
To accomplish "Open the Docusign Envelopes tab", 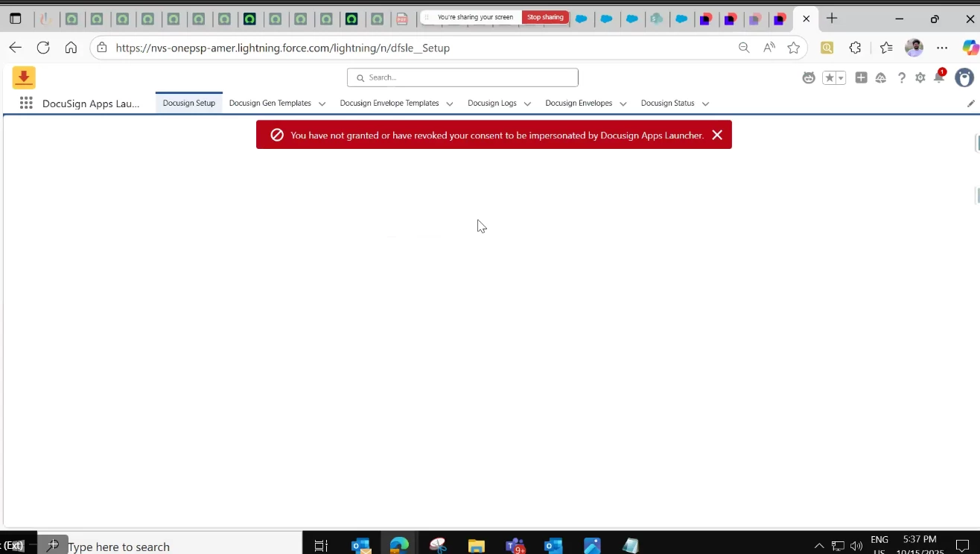I will 579,103.
